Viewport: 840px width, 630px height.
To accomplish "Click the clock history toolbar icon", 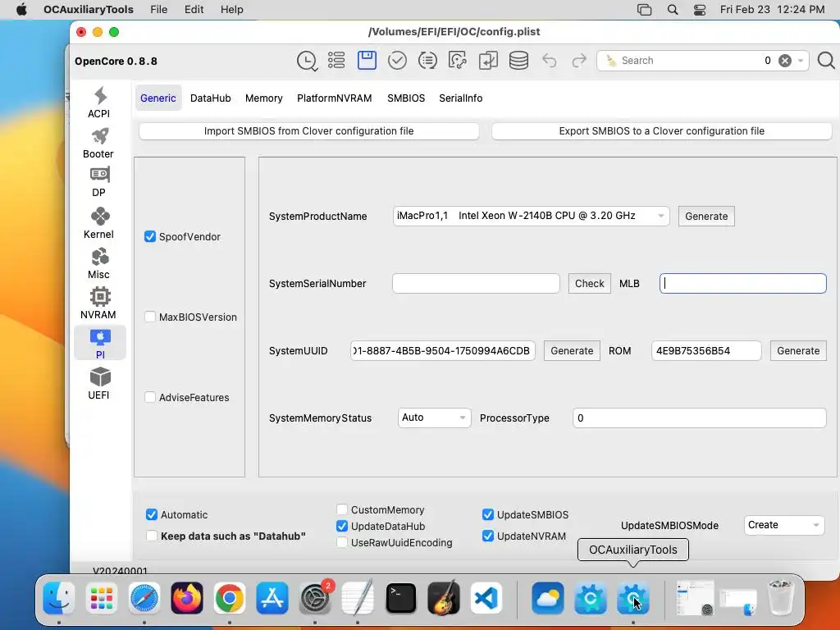I will pos(307,61).
